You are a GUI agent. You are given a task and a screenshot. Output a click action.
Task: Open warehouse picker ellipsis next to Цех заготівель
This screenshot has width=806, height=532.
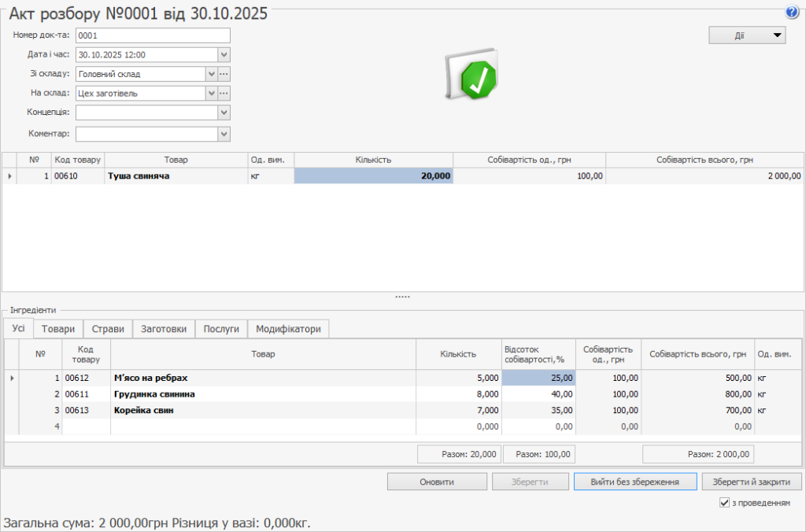click(224, 94)
